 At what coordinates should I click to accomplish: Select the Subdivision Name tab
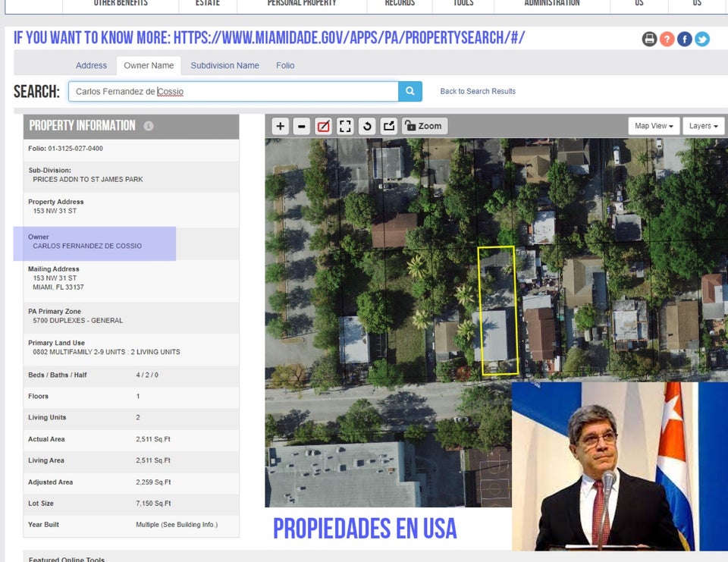point(224,66)
